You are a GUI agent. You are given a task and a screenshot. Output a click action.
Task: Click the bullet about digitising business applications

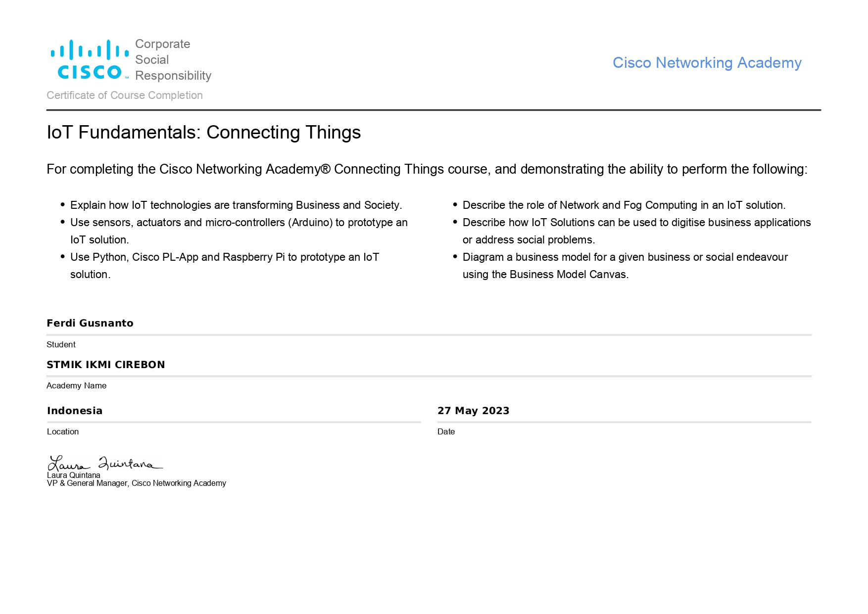[636, 223]
